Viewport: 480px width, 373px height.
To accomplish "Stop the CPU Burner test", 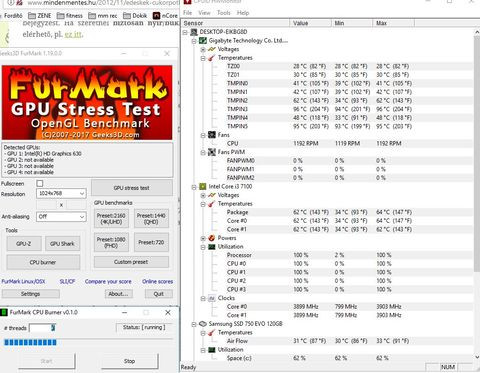I will coord(129,361).
